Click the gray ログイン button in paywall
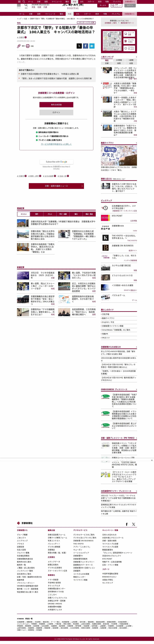154x644 pixels. tap(56, 113)
